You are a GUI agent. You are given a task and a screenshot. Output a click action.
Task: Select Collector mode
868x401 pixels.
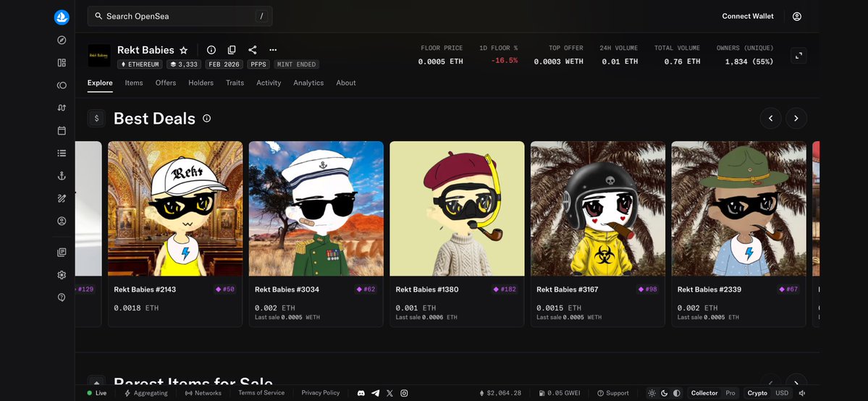(704, 393)
